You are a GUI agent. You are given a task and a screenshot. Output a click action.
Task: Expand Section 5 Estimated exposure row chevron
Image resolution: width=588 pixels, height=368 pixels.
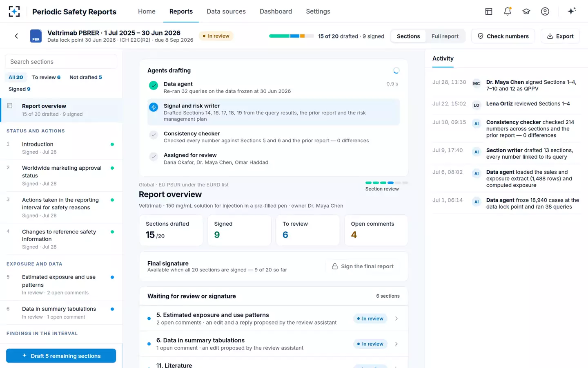pos(396,319)
